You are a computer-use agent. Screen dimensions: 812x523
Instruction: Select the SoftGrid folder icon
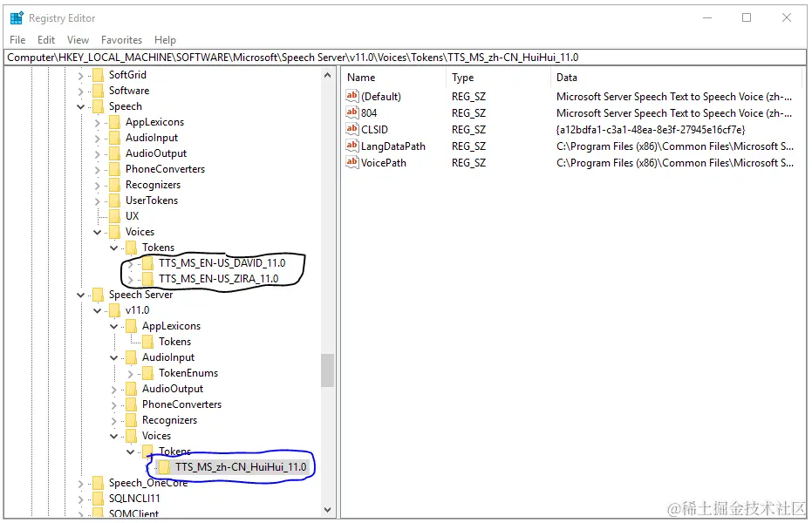coord(98,75)
